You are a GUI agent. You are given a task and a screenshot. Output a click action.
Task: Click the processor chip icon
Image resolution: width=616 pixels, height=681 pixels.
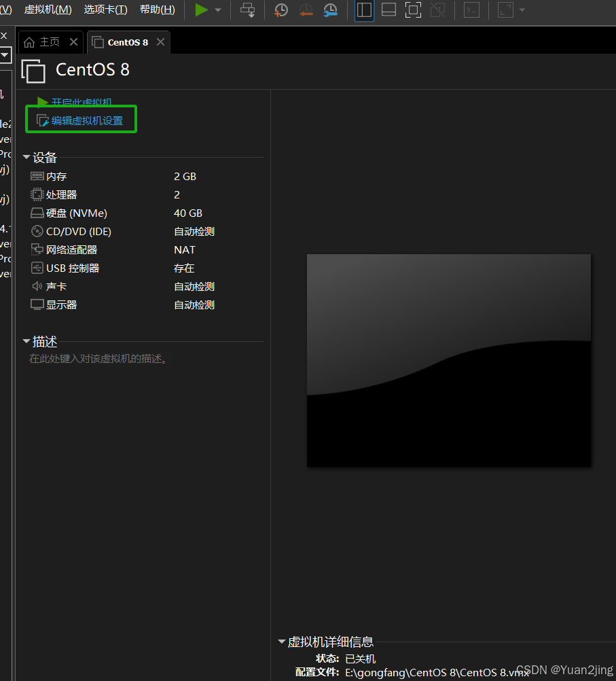coord(37,194)
